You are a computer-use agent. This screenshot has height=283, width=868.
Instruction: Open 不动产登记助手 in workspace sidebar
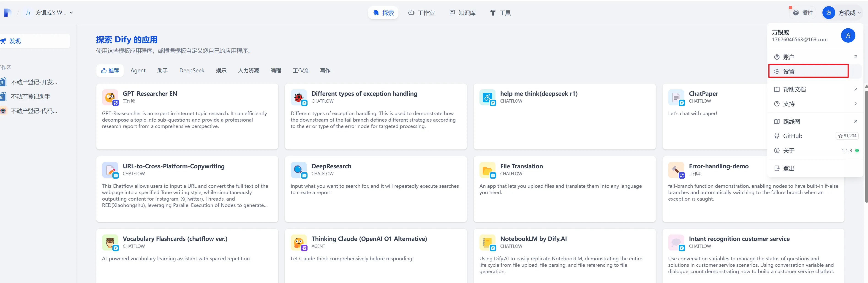pos(30,97)
